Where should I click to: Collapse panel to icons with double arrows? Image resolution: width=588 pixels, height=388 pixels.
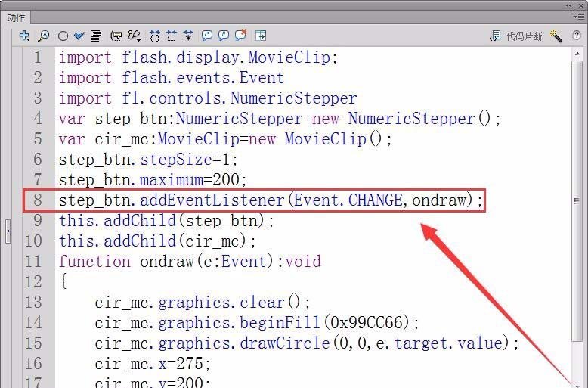tap(569, 5)
